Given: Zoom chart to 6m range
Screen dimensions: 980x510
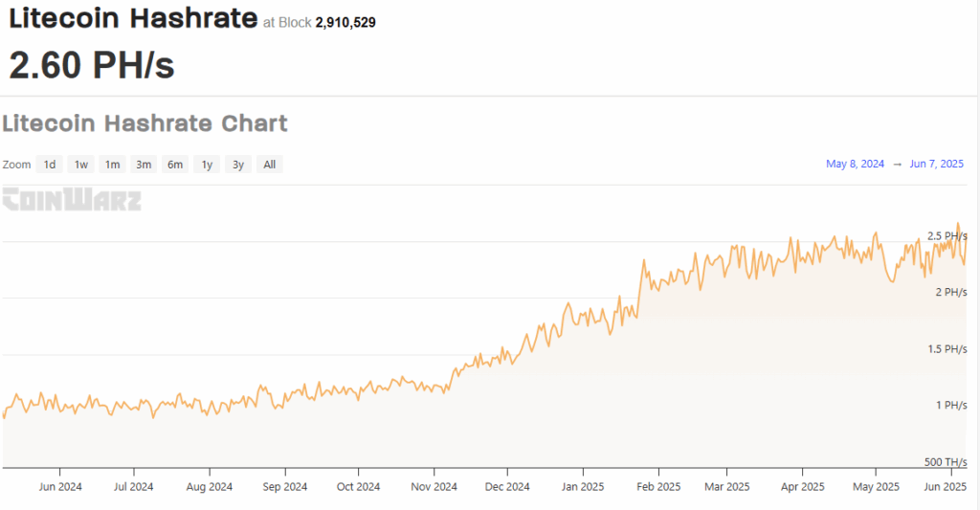Looking at the screenshot, I should click(x=175, y=165).
